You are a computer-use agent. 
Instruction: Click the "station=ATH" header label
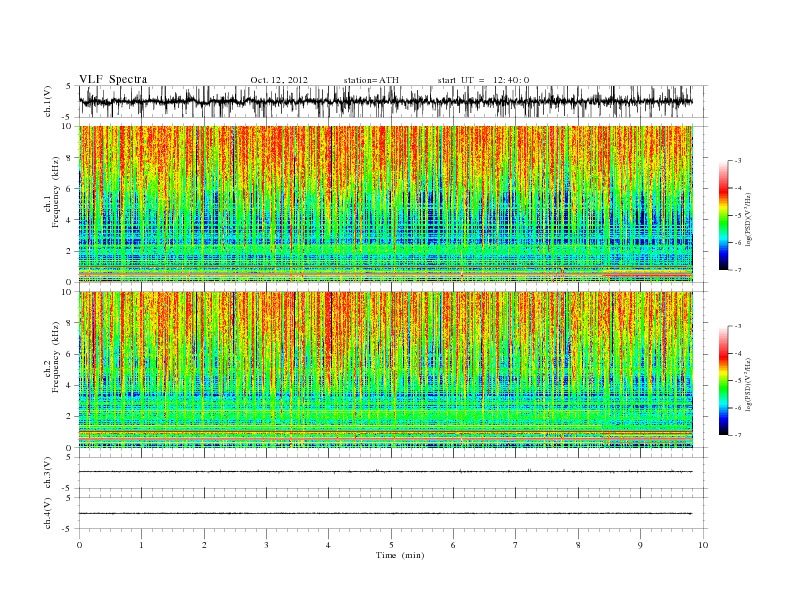click(371, 80)
